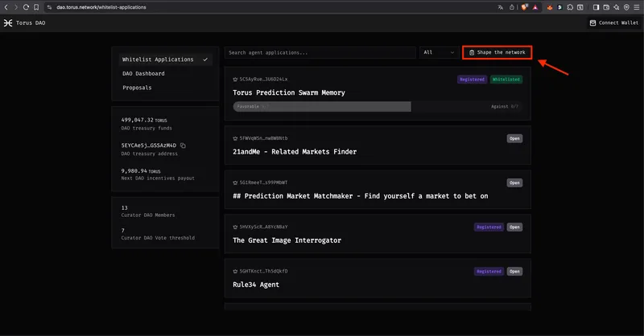Image resolution: width=644 pixels, height=336 pixels.
Task: Click the Search agent applications field
Action: (320, 52)
